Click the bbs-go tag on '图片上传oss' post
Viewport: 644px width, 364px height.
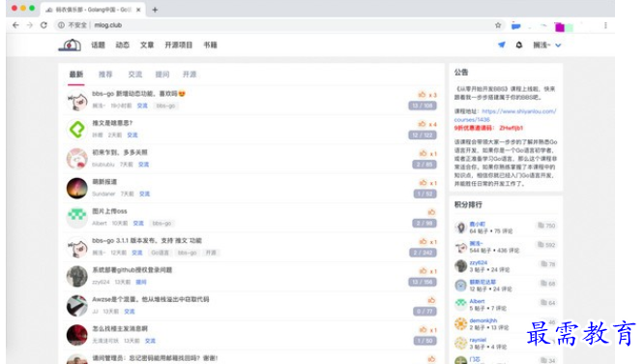[161, 224]
